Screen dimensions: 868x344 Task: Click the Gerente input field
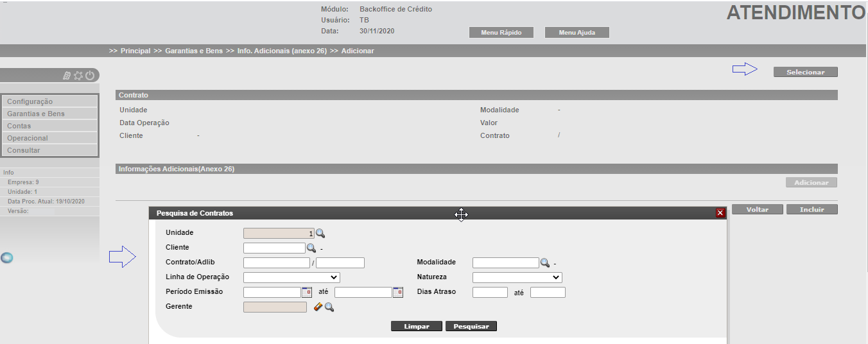(x=275, y=307)
